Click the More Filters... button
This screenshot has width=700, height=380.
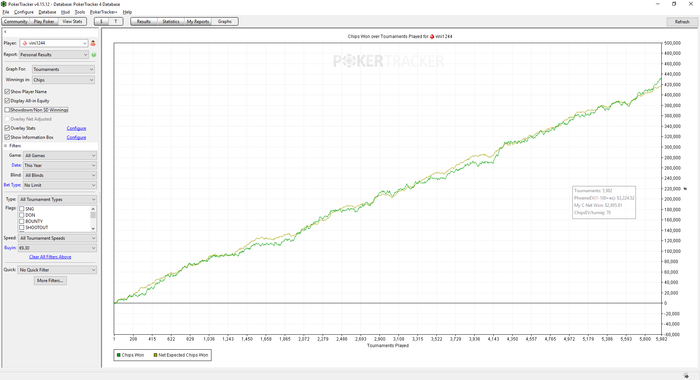[x=50, y=280]
